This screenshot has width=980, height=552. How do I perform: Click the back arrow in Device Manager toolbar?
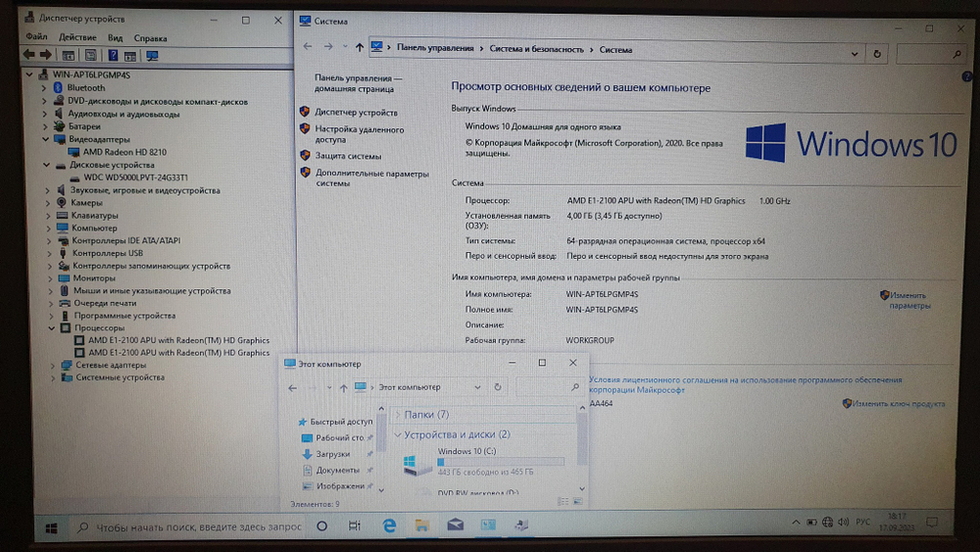28,55
